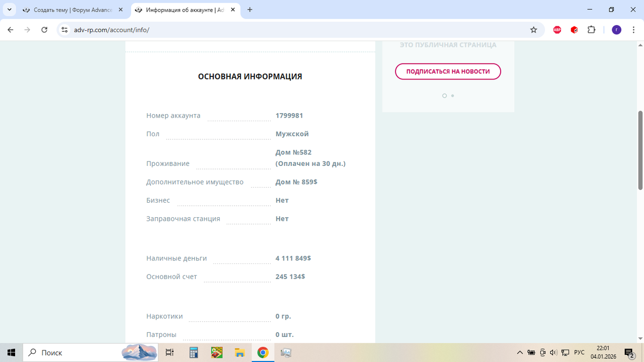The height and width of the screenshot is (362, 644).
Task: Click the cash amount 4 111 849$
Action: pyautogui.click(x=293, y=258)
